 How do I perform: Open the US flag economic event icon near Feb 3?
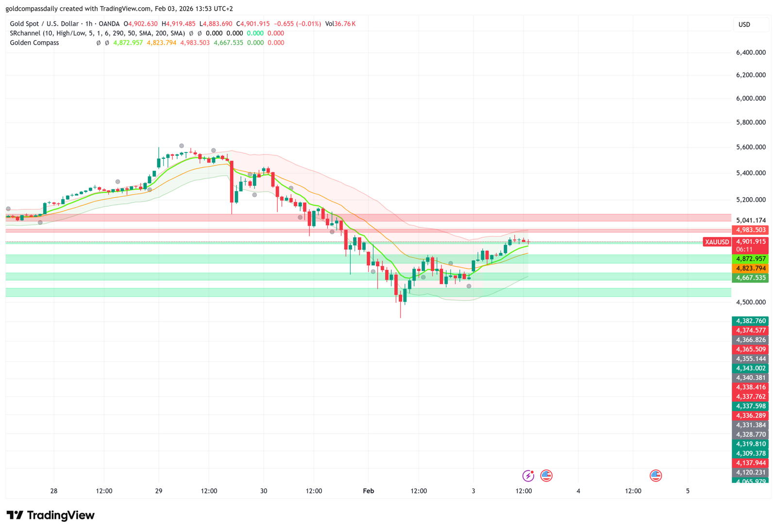[547, 476]
